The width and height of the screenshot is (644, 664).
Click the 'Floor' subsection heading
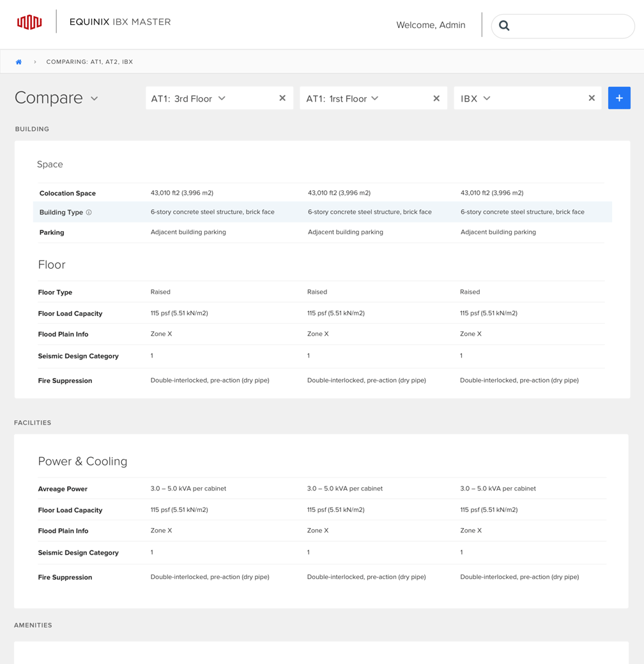(x=52, y=265)
